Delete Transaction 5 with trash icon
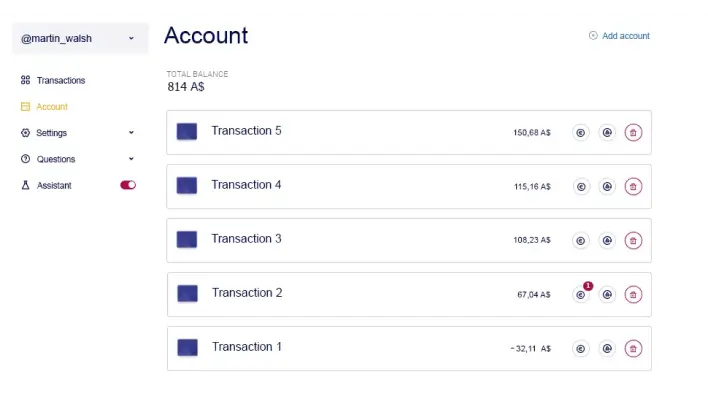 pos(633,133)
